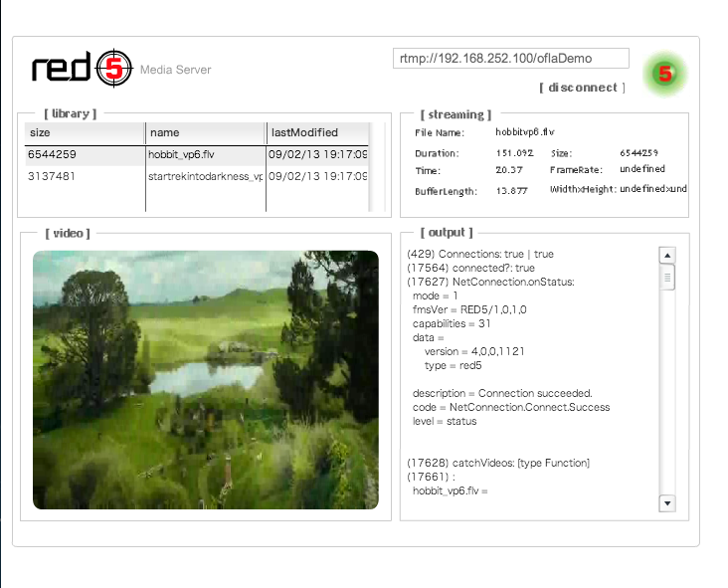Click the hobbit row's lastModified date cell
This screenshot has height=588, width=728.
coord(317,155)
